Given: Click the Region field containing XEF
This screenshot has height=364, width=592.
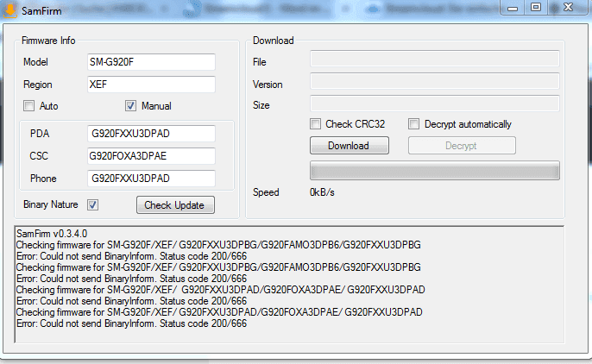Looking at the screenshot, I should [x=151, y=85].
